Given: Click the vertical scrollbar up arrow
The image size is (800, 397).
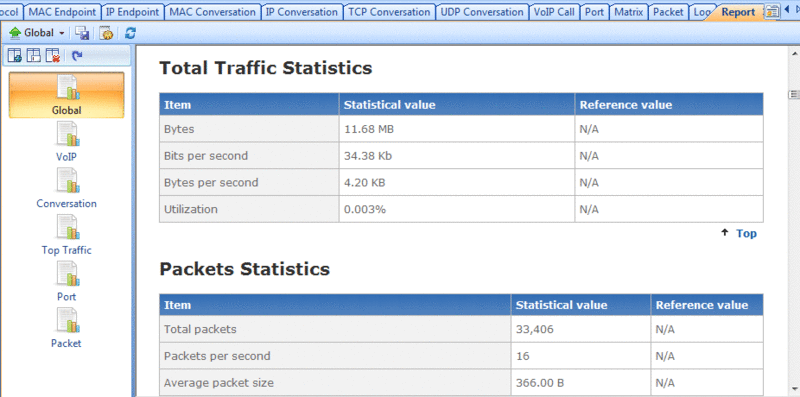Looking at the screenshot, I should [x=794, y=53].
